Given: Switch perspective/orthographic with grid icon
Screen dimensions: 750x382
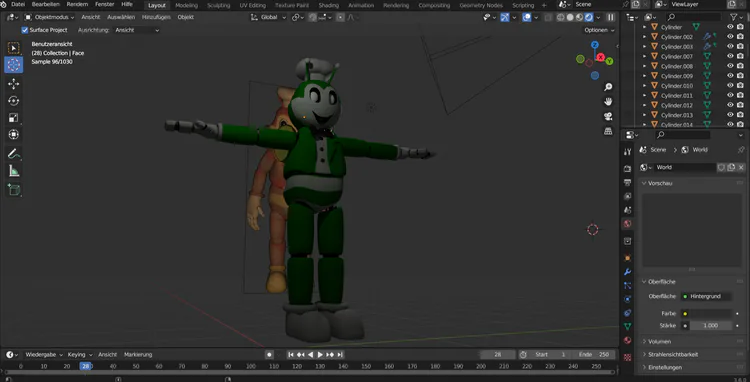Looking at the screenshot, I should point(608,131).
